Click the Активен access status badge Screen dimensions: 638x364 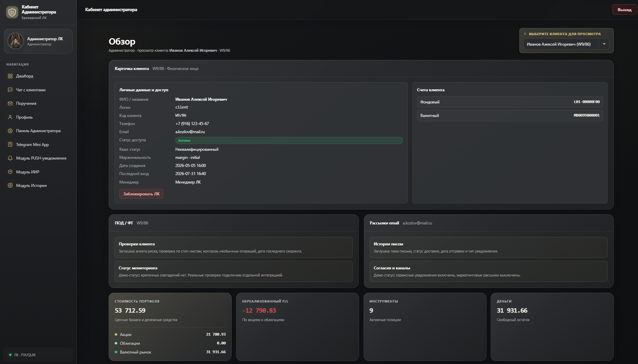[x=289, y=141]
